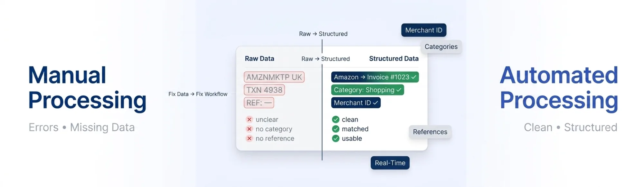Screen dimensions: 644x187
Task: Click the Fix Data → Fix Workflow label
Action: pos(198,94)
